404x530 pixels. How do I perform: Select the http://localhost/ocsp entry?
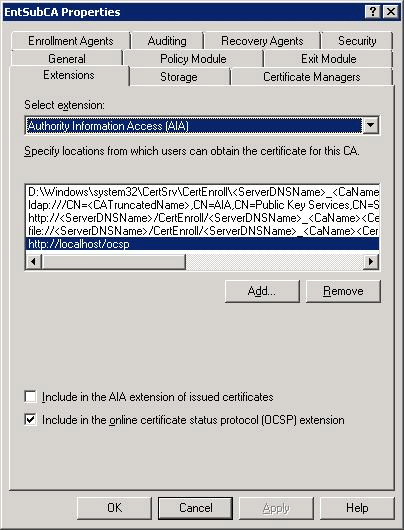pyautogui.click(x=202, y=244)
